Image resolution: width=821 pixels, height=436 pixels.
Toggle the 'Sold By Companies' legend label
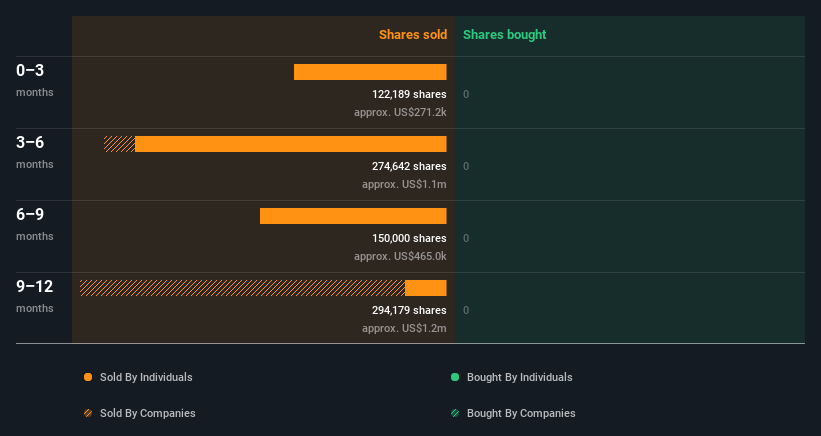pyautogui.click(x=148, y=413)
